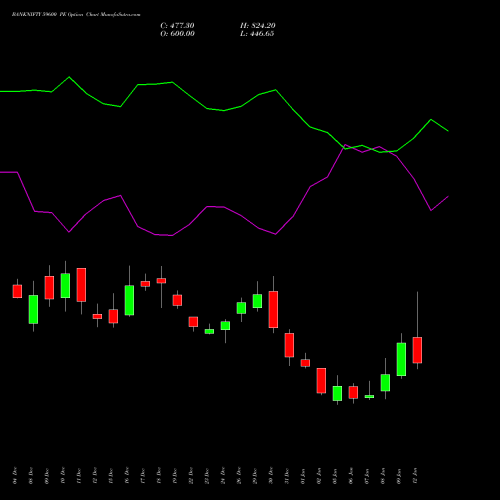Click the 12 Jan date label

pos(415,476)
